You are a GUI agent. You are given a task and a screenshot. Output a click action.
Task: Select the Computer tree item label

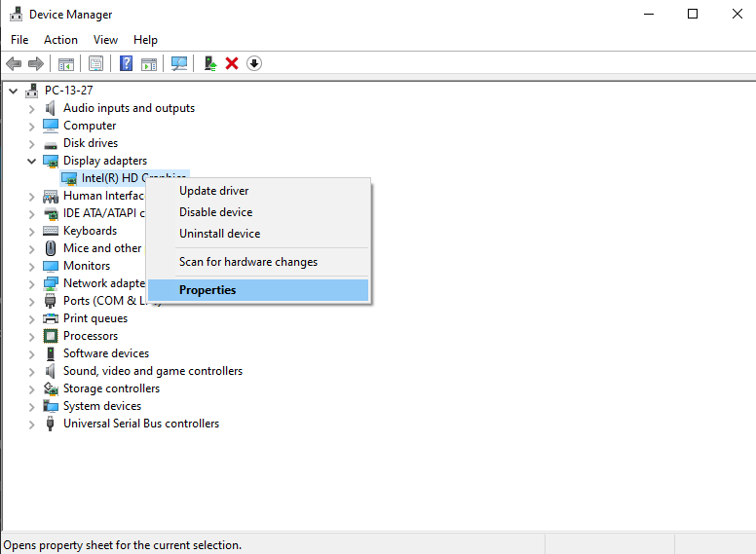click(x=90, y=126)
